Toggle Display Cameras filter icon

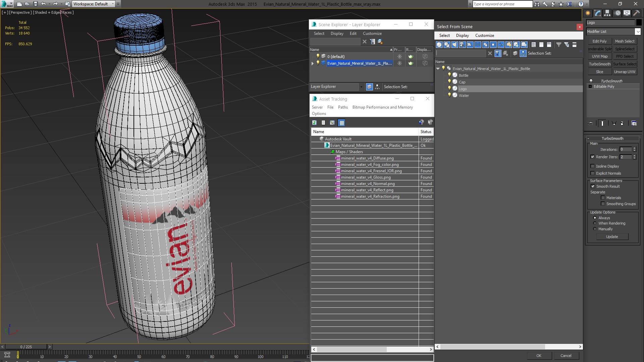click(x=462, y=45)
